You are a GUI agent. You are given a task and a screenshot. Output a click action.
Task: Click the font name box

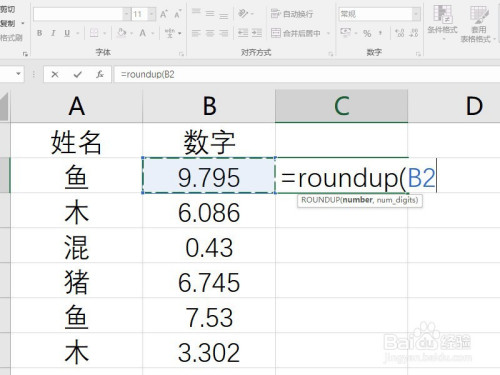(x=78, y=14)
